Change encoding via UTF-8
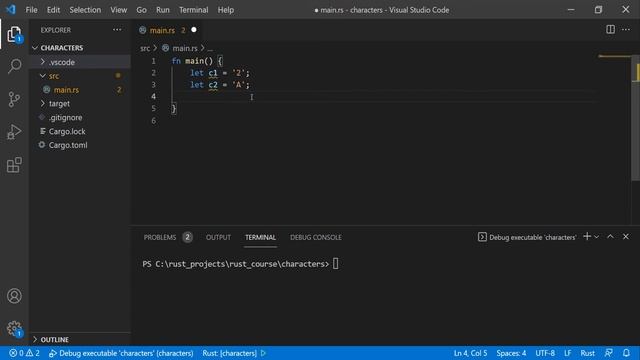The width and height of the screenshot is (640, 360). (545, 353)
